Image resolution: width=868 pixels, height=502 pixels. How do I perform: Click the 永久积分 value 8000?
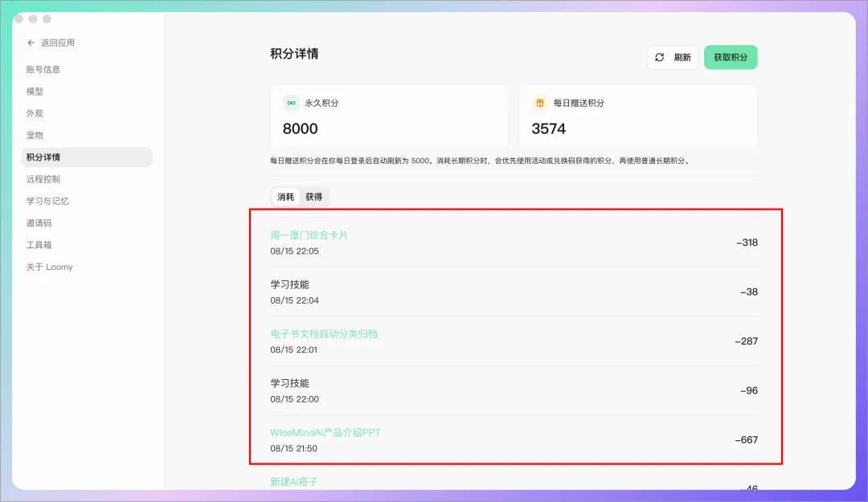[x=300, y=129]
